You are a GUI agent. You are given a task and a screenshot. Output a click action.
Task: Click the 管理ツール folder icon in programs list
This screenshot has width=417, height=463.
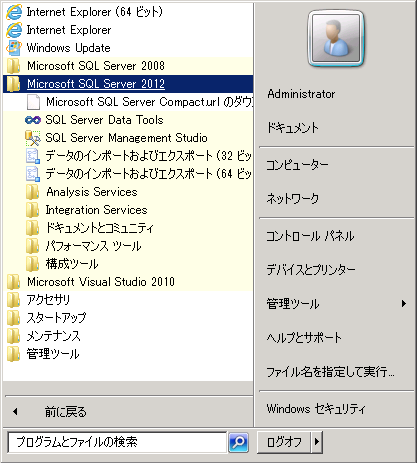click(x=13, y=354)
